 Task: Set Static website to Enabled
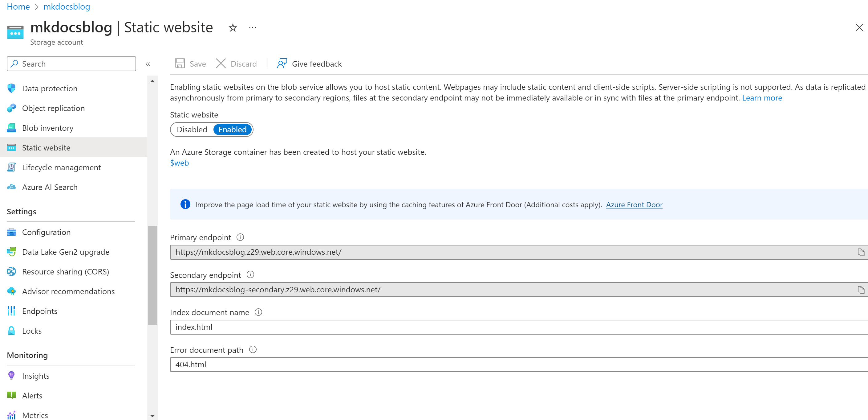pos(233,130)
